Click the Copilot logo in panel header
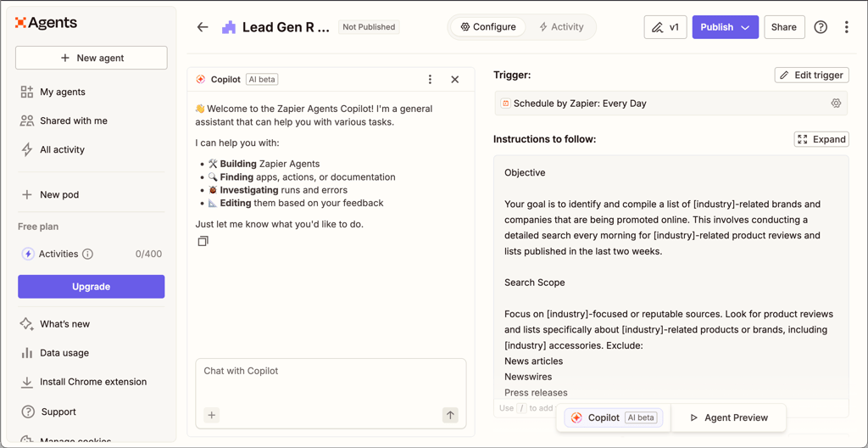Viewport: 868px width, 448px height. pyautogui.click(x=201, y=79)
